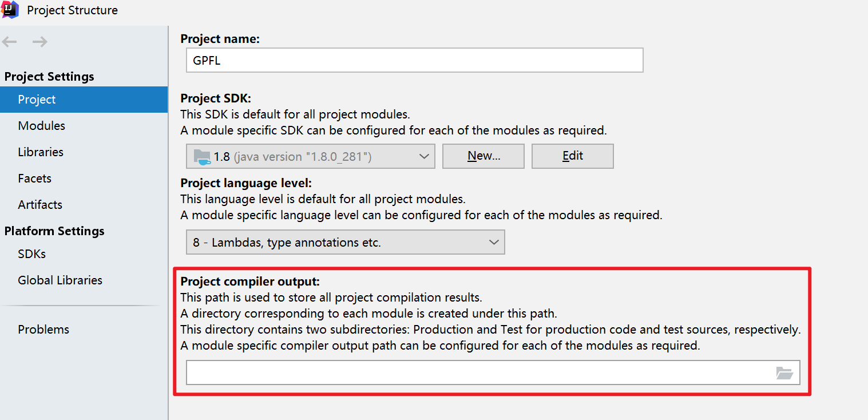Click the Project name text field
The image size is (868, 420).
(x=414, y=61)
